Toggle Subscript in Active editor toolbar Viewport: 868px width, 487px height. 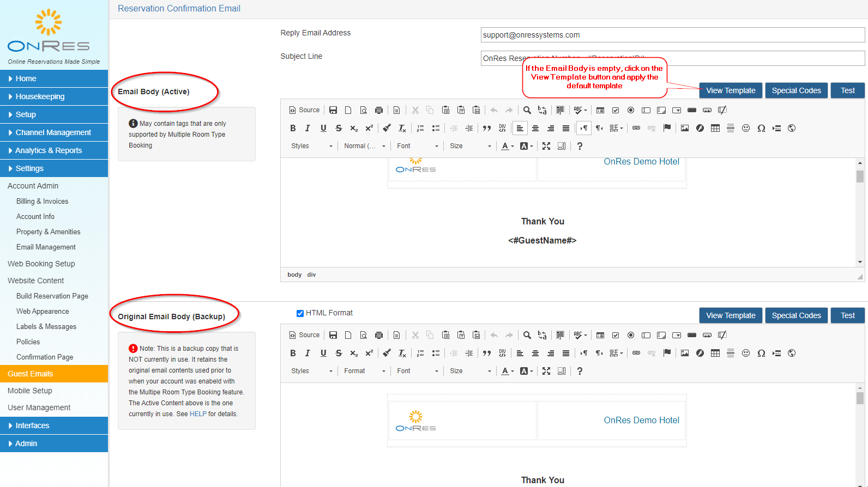pos(354,128)
